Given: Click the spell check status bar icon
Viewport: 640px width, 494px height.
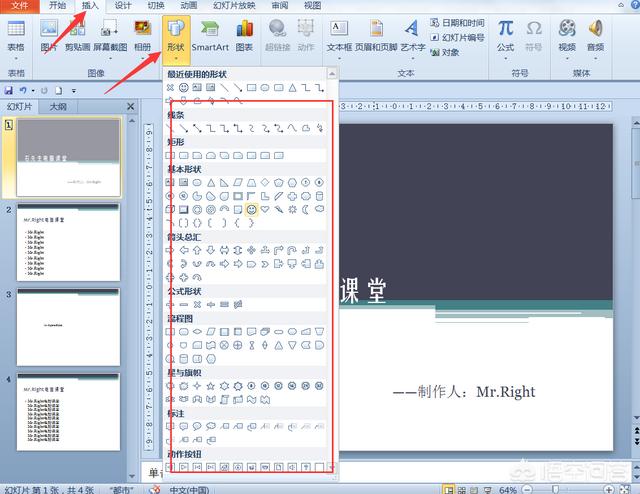Looking at the screenshot, I should pyautogui.click(x=155, y=490).
